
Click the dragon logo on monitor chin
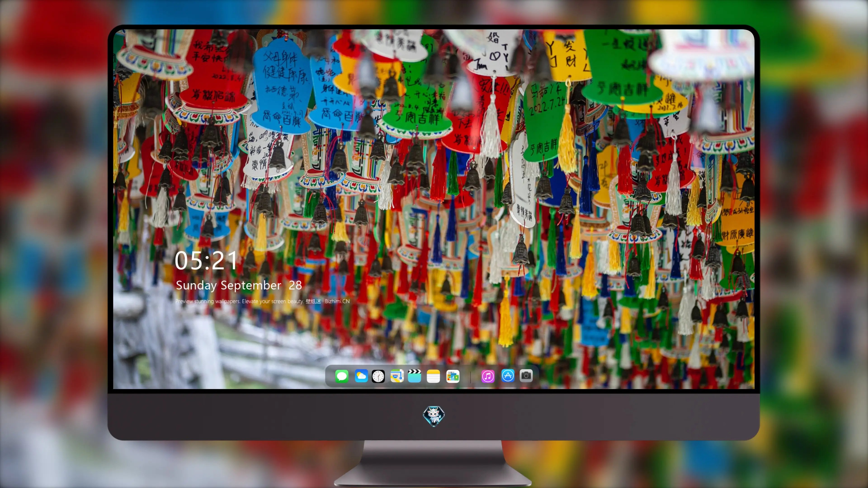pyautogui.click(x=434, y=416)
